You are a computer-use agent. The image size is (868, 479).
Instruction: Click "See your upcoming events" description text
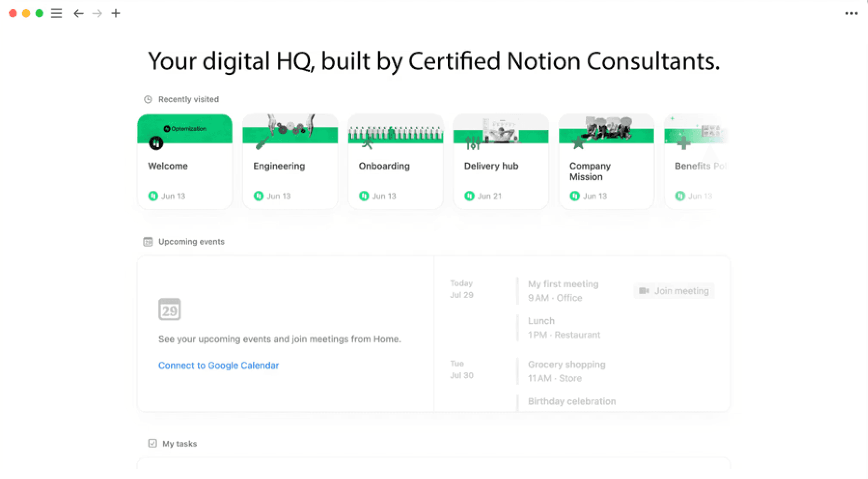pyautogui.click(x=280, y=339)
